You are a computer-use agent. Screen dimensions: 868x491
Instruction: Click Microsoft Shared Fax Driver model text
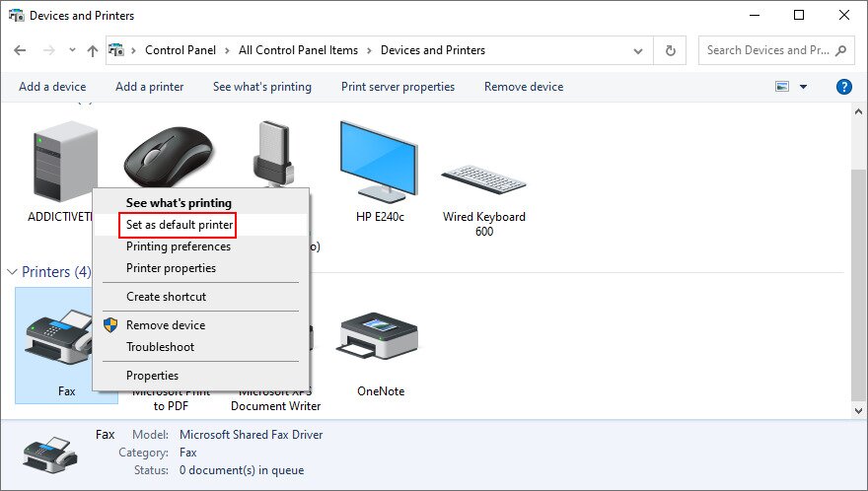(251, 435)
